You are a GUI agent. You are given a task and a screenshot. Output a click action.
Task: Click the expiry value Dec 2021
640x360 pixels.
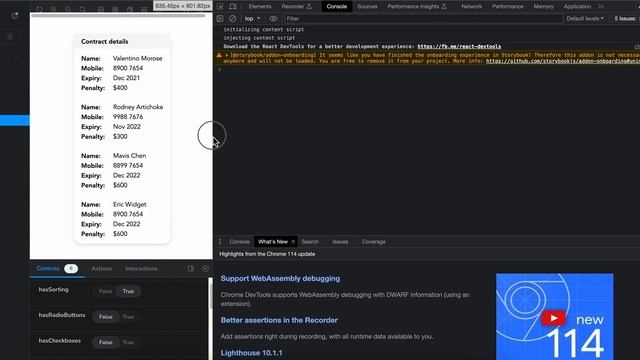pos(126,78)
